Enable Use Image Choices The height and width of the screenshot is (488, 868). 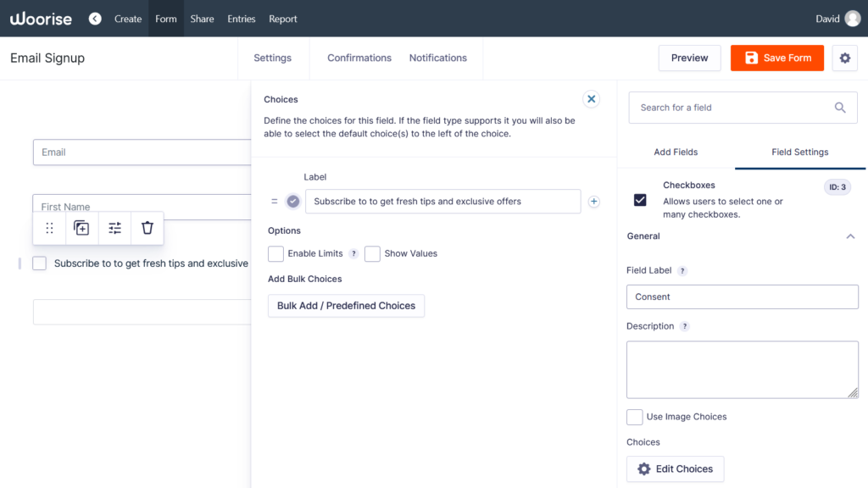(x=634, y=417)
